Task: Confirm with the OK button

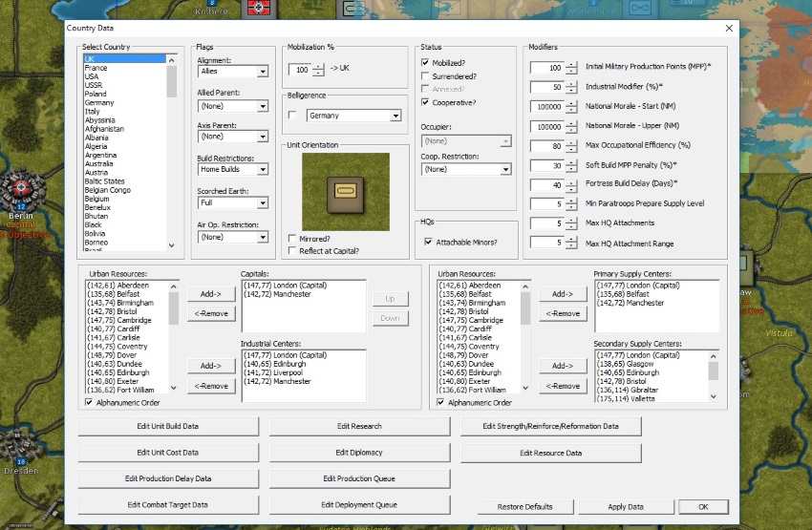Action: coord(703,507)
